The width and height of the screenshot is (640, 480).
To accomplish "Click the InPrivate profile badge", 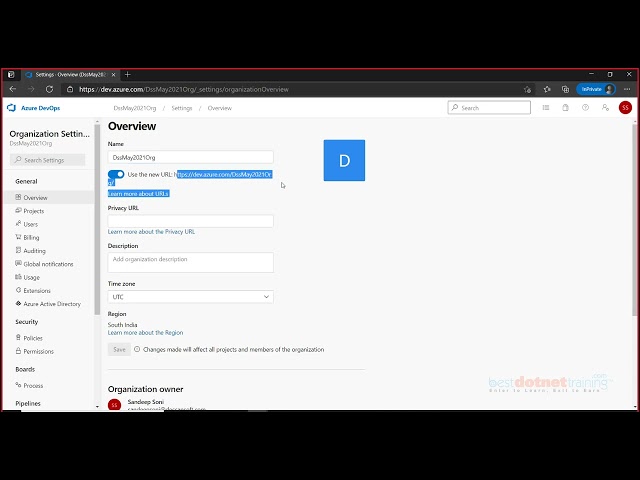I will pyautogui.click(x=596, y=89).
